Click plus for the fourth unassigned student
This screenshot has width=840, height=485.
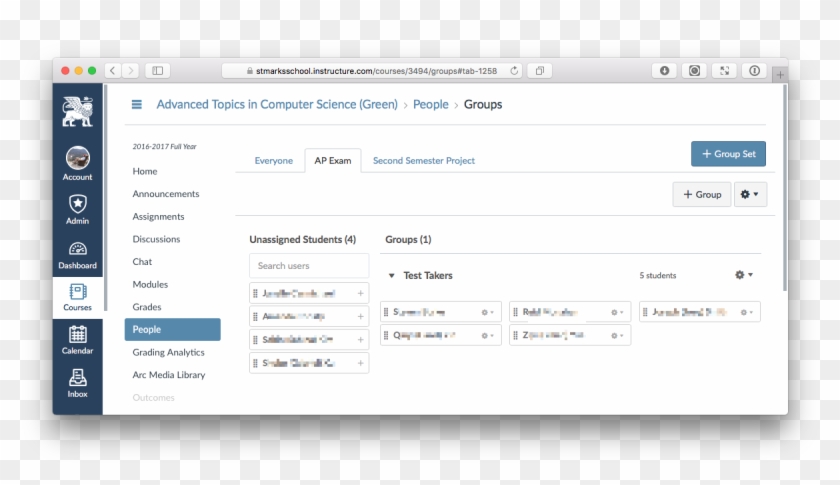click(361, 363)
